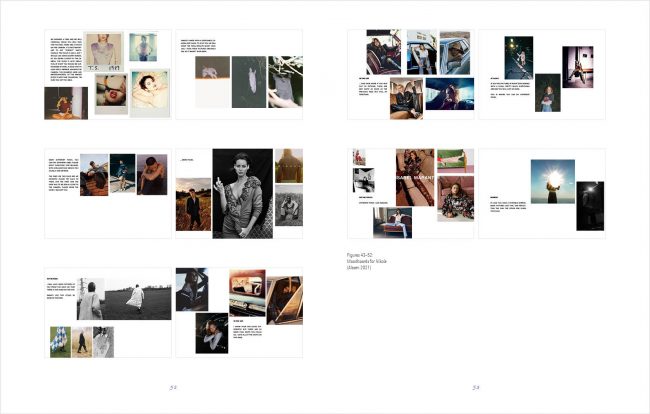Click person walking in foggy beige field

coord(82,342)
